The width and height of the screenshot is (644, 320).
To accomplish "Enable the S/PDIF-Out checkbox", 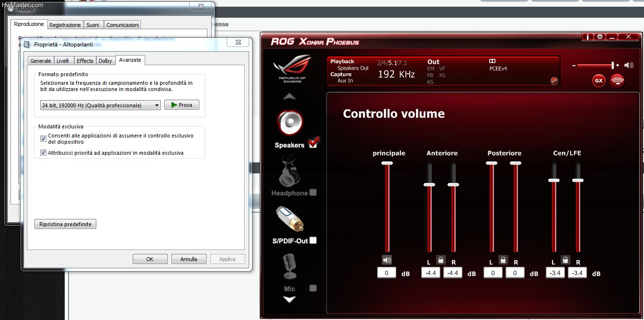I will (x=313, y=240).
